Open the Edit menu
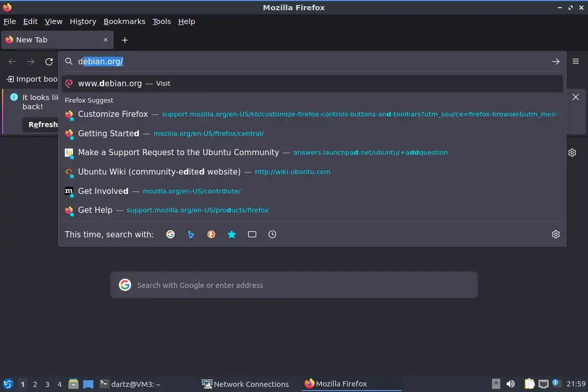Image resolution: width=588 pixels, height=392 pixels. click(x=31, y=21)
